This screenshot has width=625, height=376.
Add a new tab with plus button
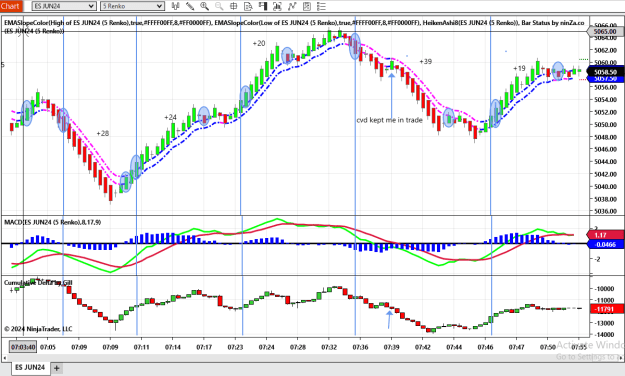[x=57, y=368]
